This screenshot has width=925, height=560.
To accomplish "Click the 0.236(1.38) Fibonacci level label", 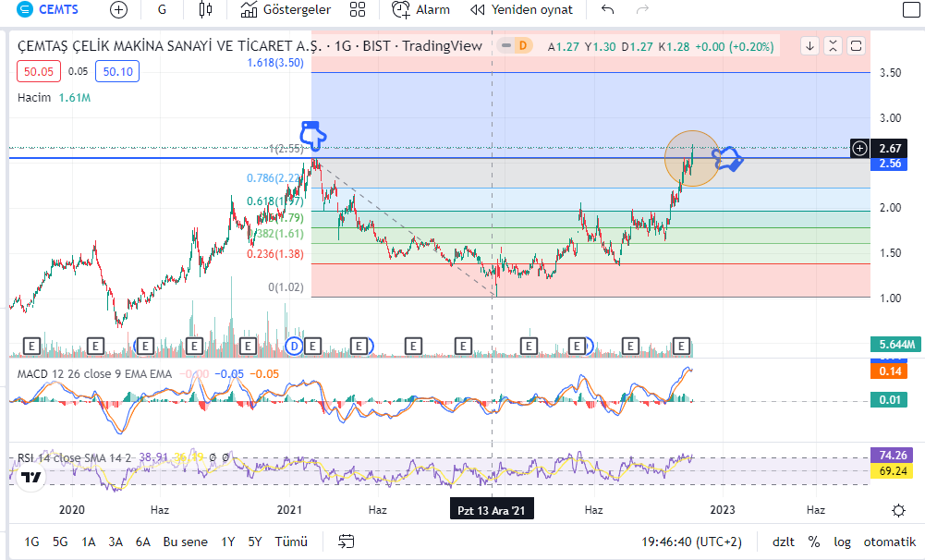I will (275, 254).
